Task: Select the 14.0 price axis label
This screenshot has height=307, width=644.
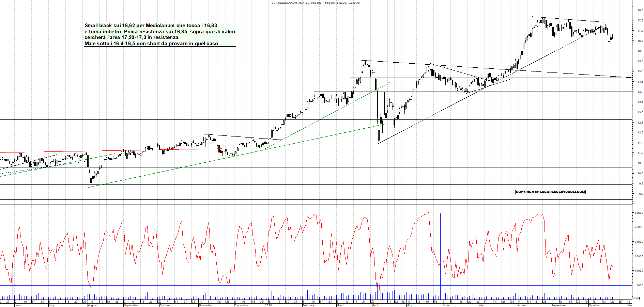Action: (640, 92)
